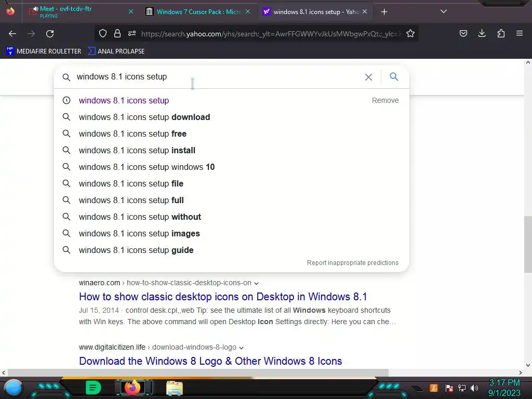Screen dimensions: 532x399
Task: Expand digitalcitizen.life result options chevron
Action: click(x=241, y=348)
